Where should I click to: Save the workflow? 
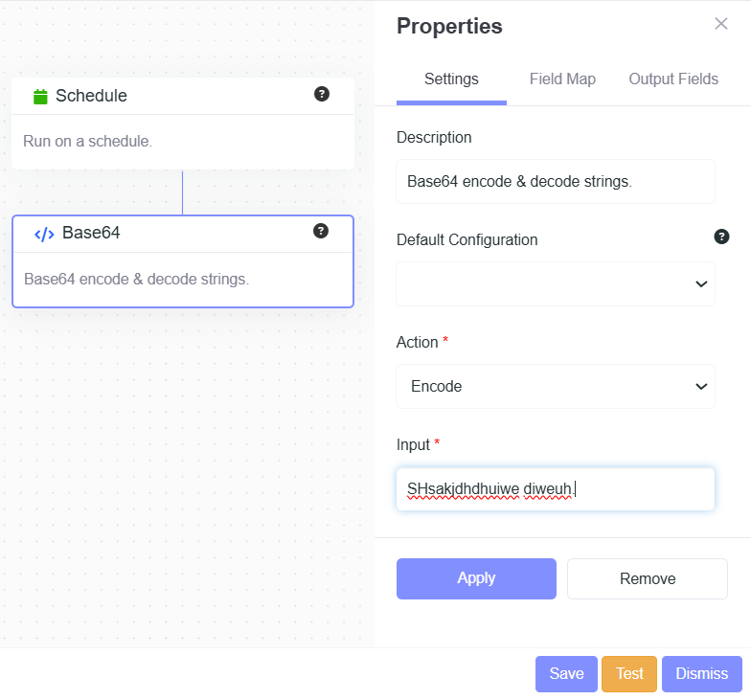[566, 674]
